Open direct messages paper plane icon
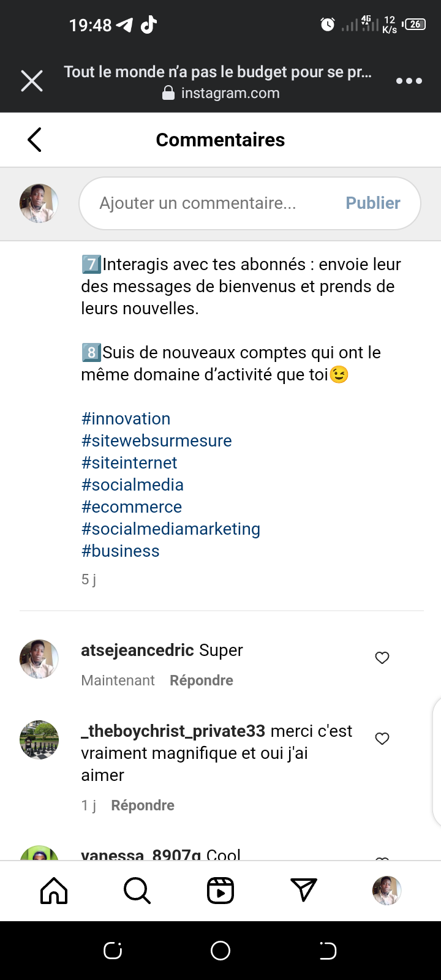Screen dimensions: 441x980 [x=304, y=891]
